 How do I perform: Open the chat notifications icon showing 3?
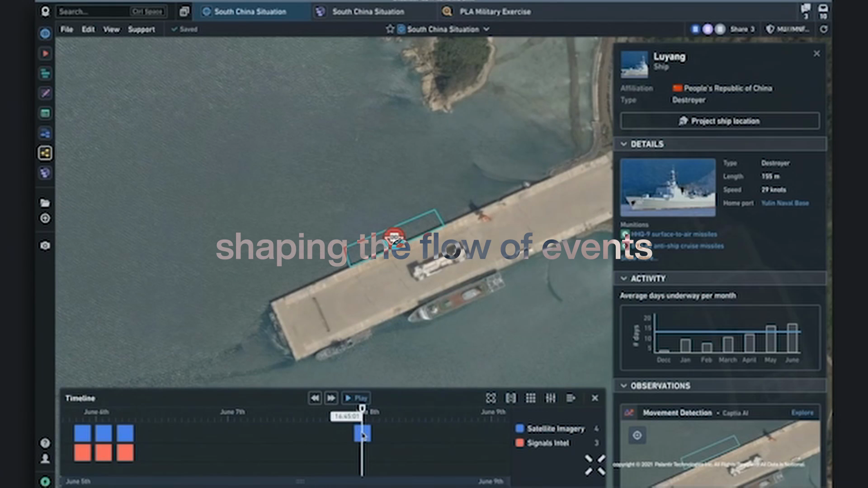click(x=806, y=11)
